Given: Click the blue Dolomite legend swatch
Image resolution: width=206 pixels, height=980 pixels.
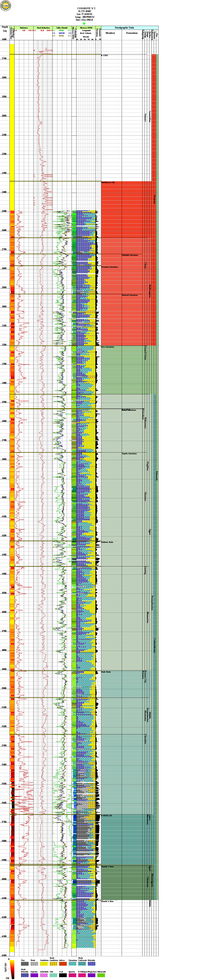Looking at the screenshot, I should (91, 964).
